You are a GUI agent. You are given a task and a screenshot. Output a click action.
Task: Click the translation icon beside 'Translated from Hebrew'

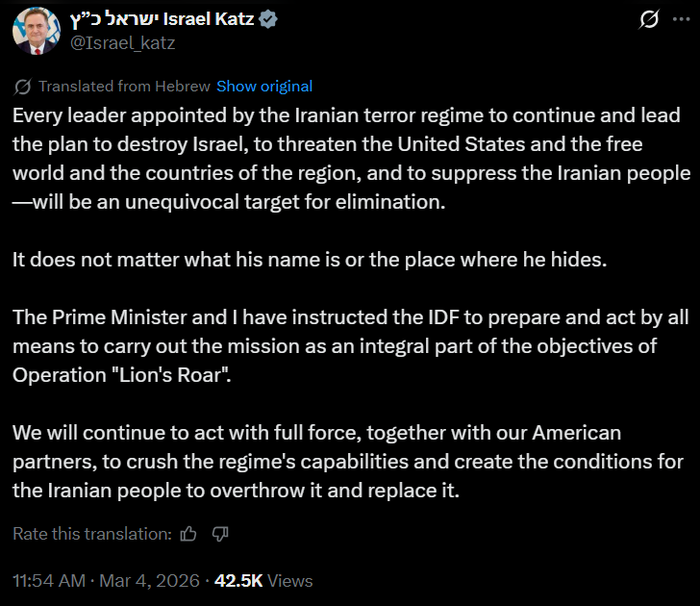click(x=23, y=87)
